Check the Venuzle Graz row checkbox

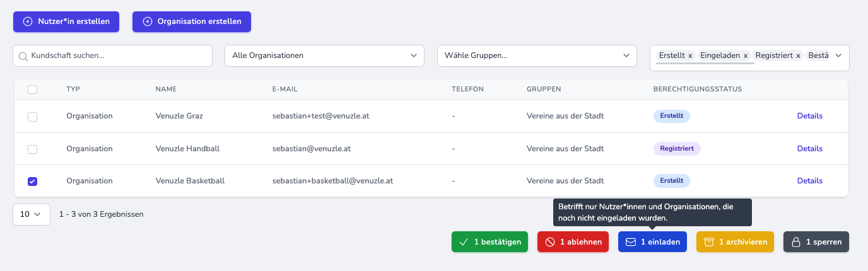click(x=33, y=117)
